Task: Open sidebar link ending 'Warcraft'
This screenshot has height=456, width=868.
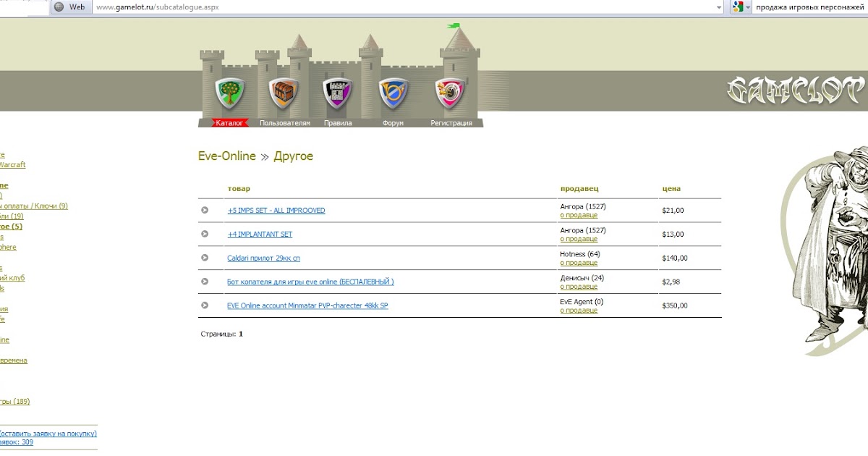Action: tap(13, 165)
